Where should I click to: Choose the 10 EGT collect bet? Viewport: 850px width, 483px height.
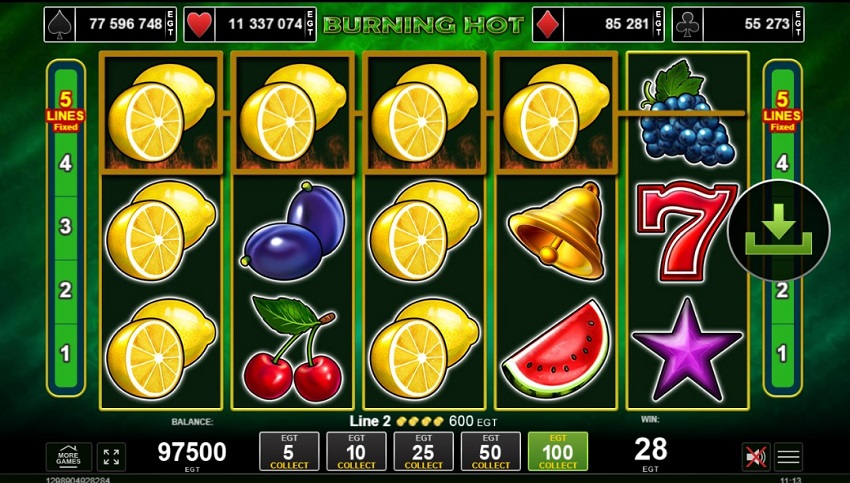click(x=356, y=451)
